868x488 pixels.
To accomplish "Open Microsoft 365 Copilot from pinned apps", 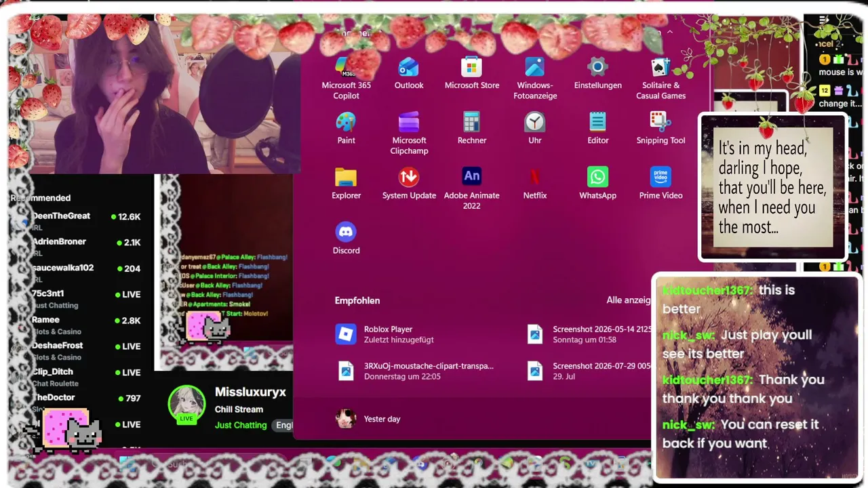I will point(346,79).
